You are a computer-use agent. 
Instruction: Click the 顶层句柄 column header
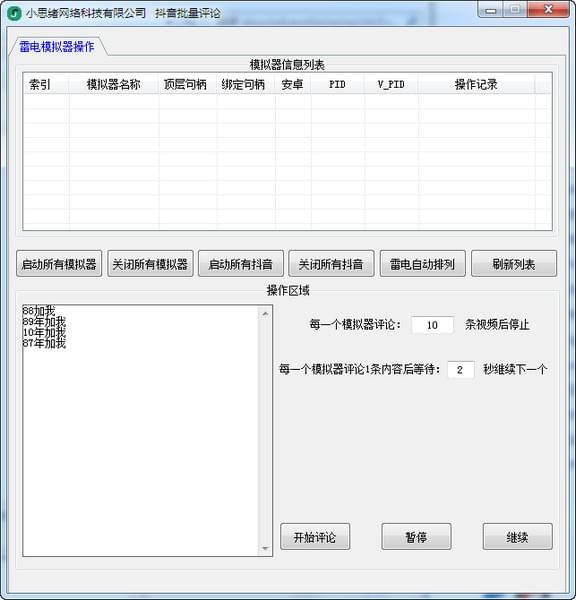click(188, 84)
